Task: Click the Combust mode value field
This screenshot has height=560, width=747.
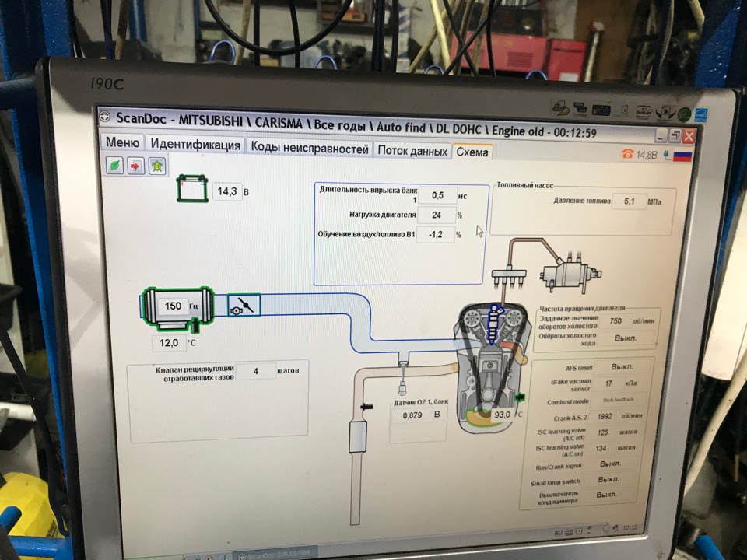Action: click(618, 400)
